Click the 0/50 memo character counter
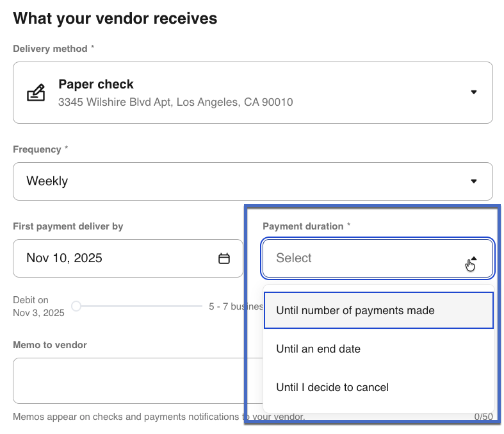 (484, 417)
